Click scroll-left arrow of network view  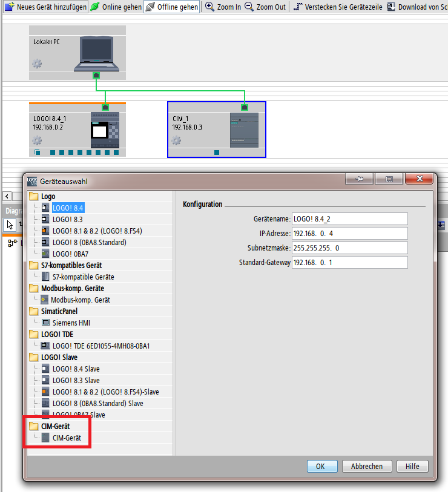[x=7, y=197]
